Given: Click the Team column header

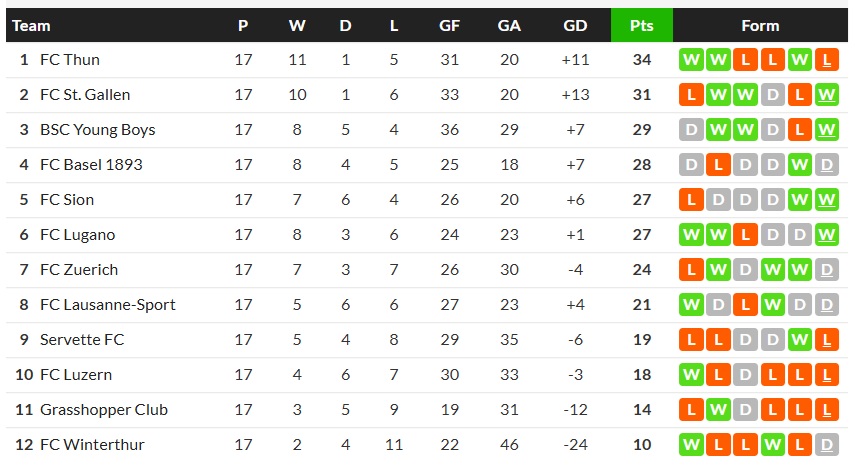Looking at the screenshot, I should click(x=31, y=26).
